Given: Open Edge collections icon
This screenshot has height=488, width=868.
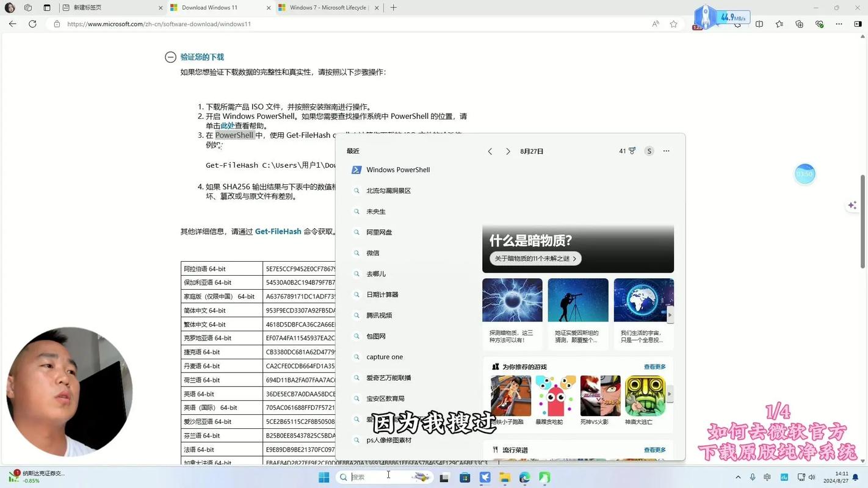Looking at the screenshot, I should click(x=799, y=24).
